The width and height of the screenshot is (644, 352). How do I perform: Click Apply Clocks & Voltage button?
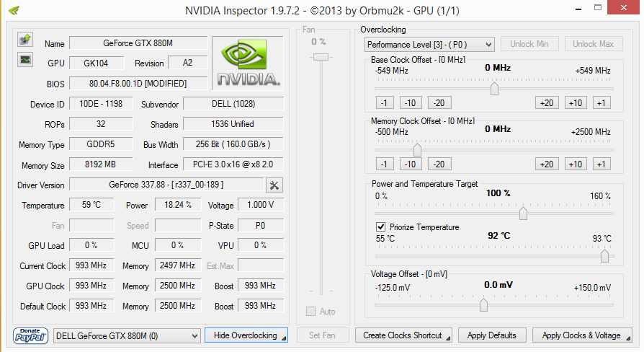(582, 335)
